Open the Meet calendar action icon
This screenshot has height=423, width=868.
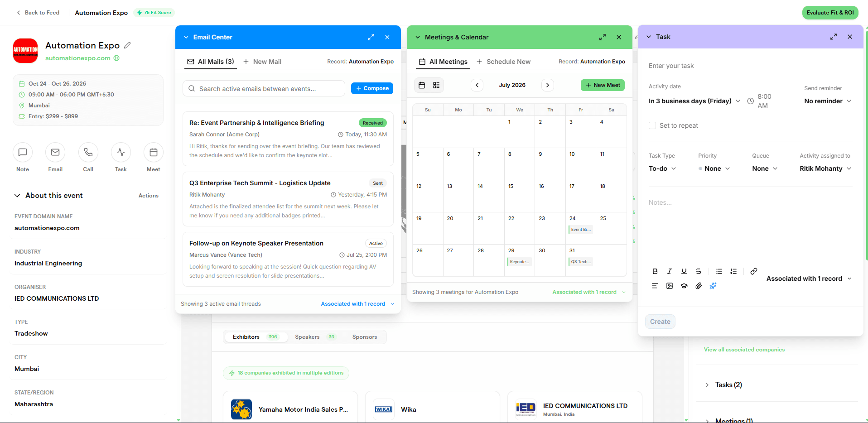(x=154, y=152)
